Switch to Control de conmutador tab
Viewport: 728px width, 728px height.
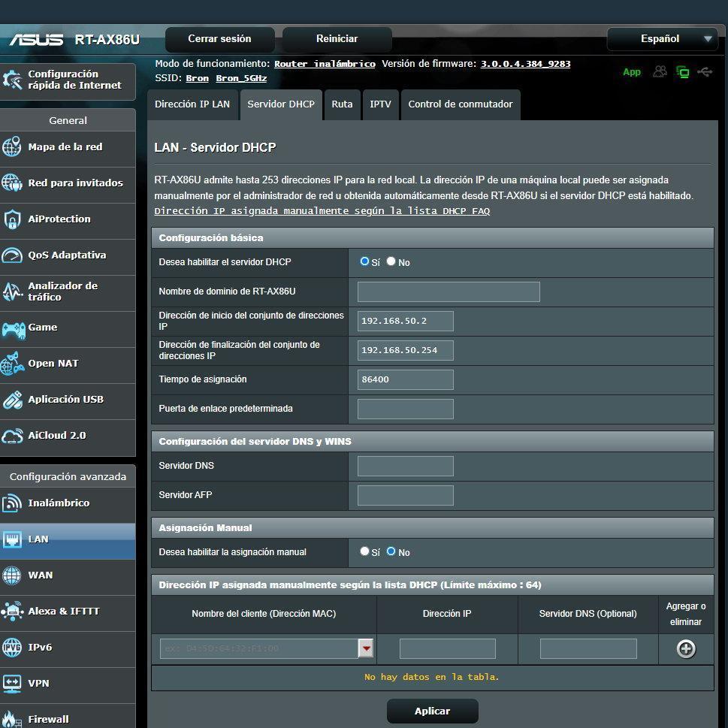pyautogui.click(x=461, y=104)
